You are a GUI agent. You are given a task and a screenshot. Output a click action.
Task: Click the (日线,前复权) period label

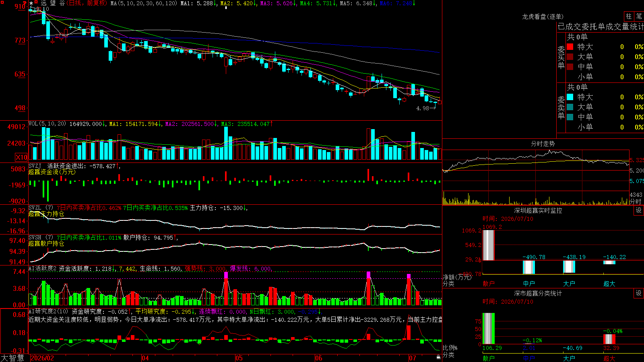(x=87, y=3)
